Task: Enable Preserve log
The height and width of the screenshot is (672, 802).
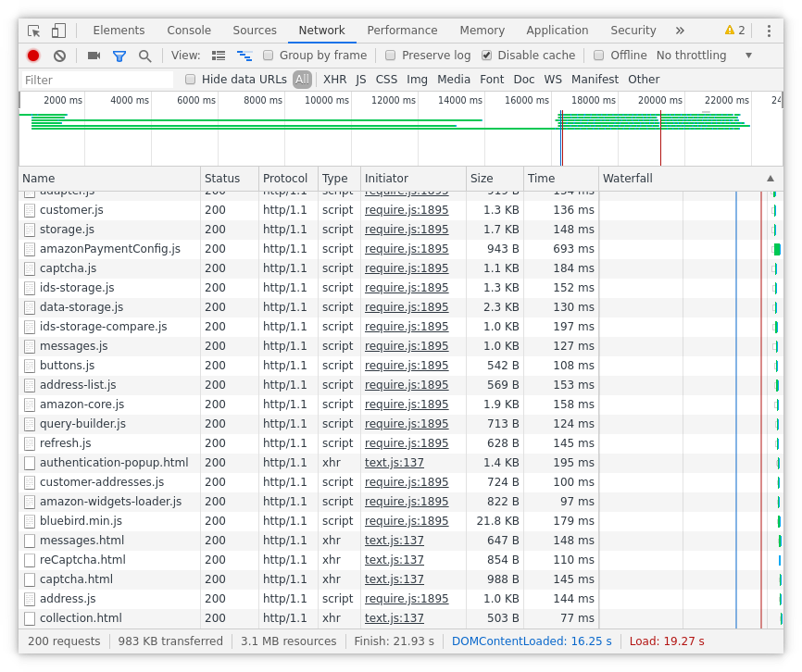Action: point(390,55)
